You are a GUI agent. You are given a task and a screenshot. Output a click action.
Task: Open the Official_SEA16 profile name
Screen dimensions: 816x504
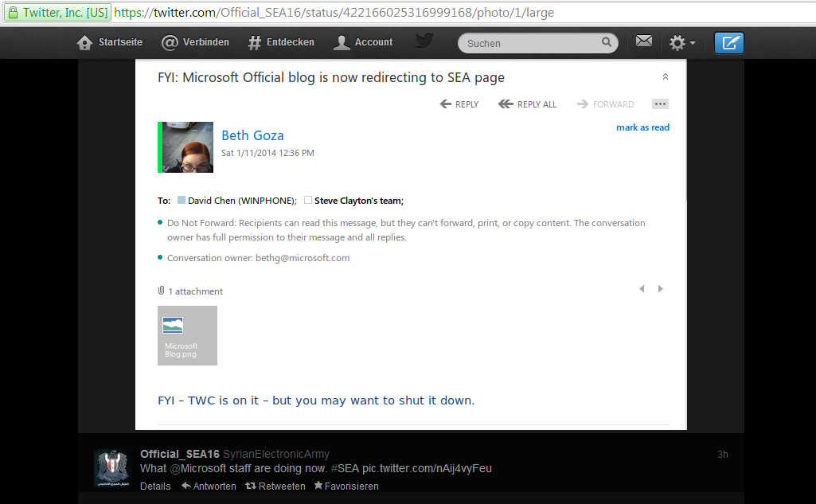tap(180, 454)
